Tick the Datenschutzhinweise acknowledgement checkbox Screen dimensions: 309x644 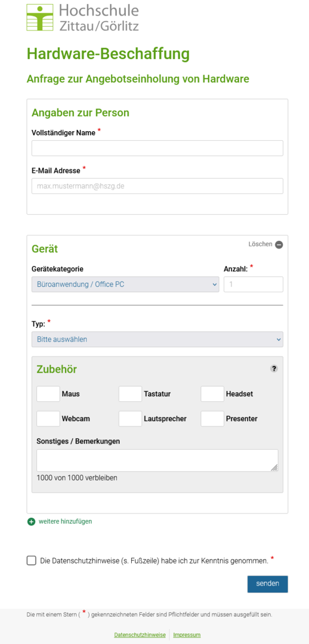pyautogui.click(x=32, y=561)
